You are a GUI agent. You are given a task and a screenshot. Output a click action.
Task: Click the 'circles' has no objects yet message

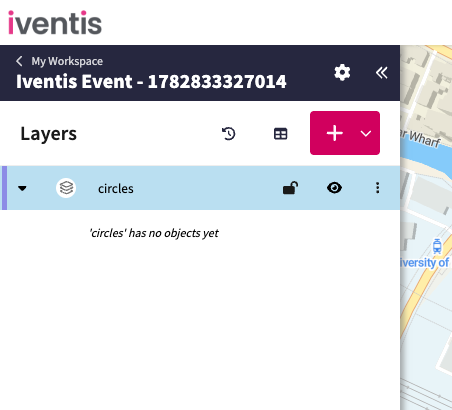pos(154,233)
